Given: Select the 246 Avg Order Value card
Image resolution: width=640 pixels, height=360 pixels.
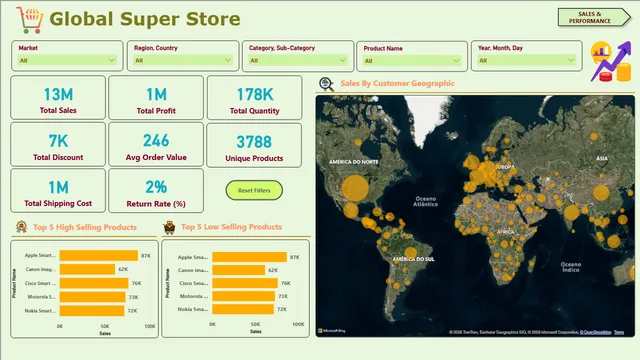Looking at the screenshot, I should [156, 144].
